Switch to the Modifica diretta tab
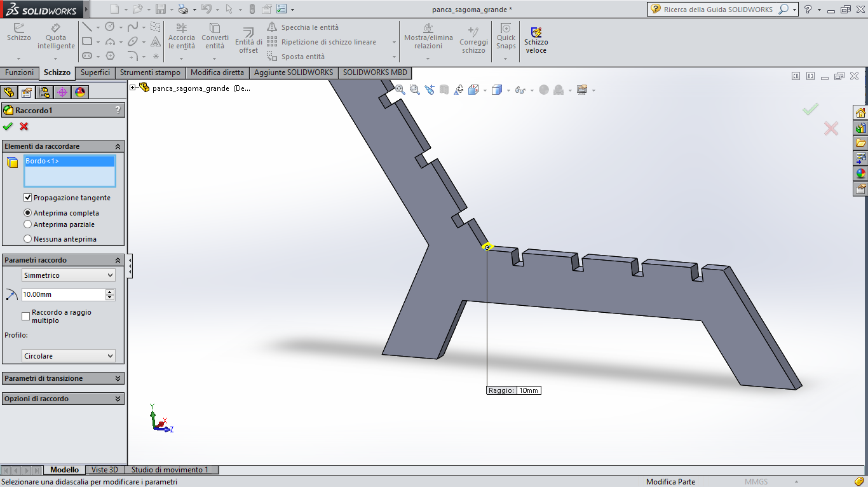The width and height of the screenshot is (868, 487). [217, 72]
